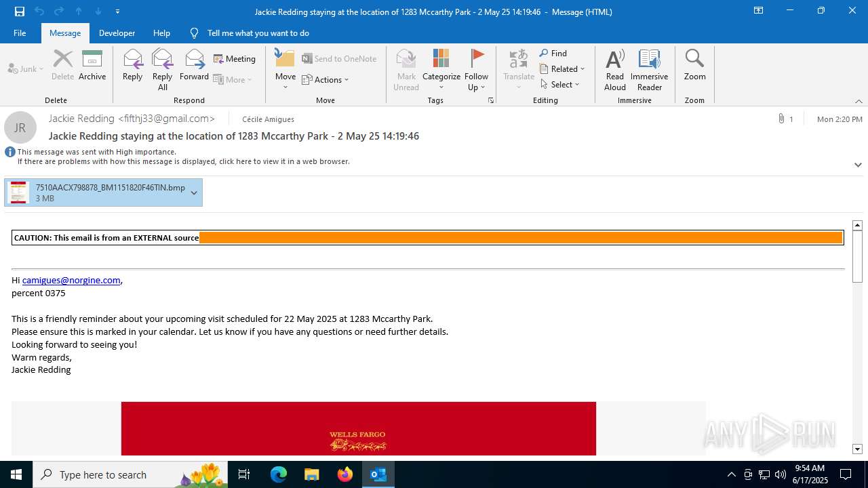Click the Outlook taskbar icon
This screenshot has width=868, height=488.
378,474
